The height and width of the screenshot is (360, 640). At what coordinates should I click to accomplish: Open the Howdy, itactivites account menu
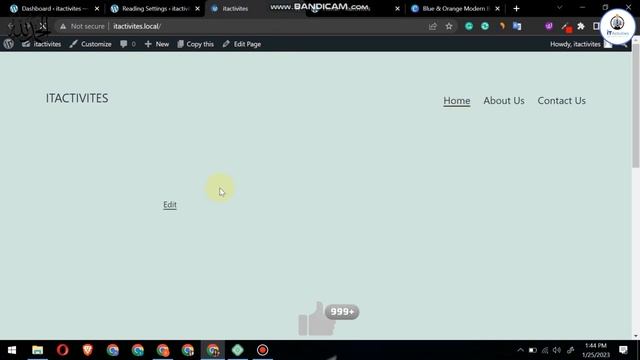(581, 44)
